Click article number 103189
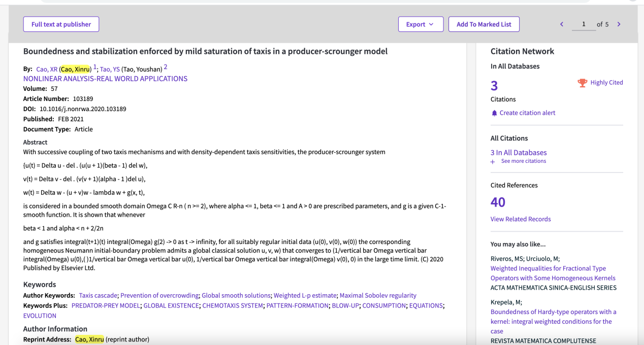This screenshot has width=644, height=345. tap(82, 99)
